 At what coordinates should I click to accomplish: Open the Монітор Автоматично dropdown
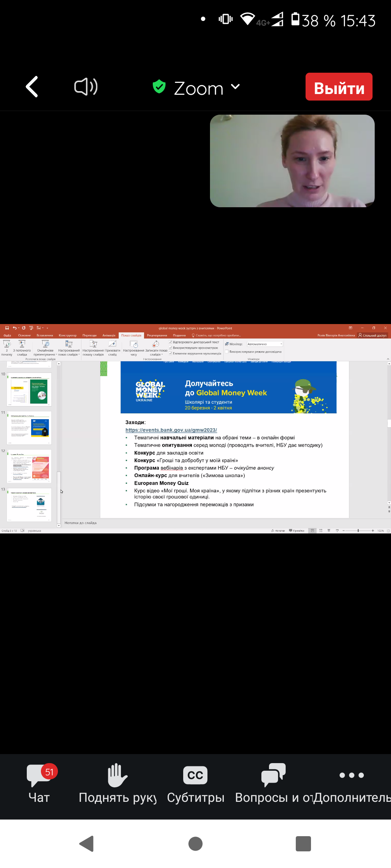point(265,344)
